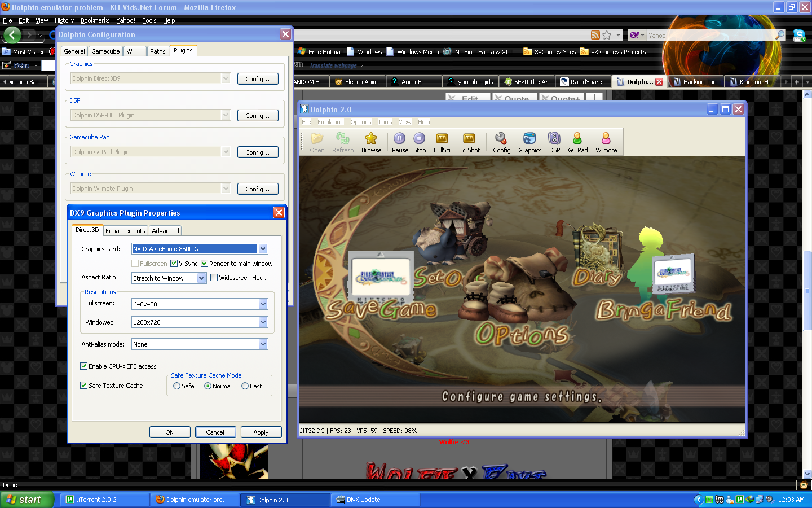Open Windowed resolution dropdown

point(263,322)
